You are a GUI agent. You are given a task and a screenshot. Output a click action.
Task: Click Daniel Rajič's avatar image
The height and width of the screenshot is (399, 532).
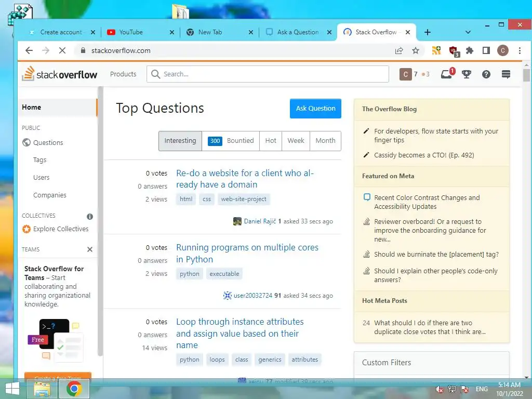[237, 221]
